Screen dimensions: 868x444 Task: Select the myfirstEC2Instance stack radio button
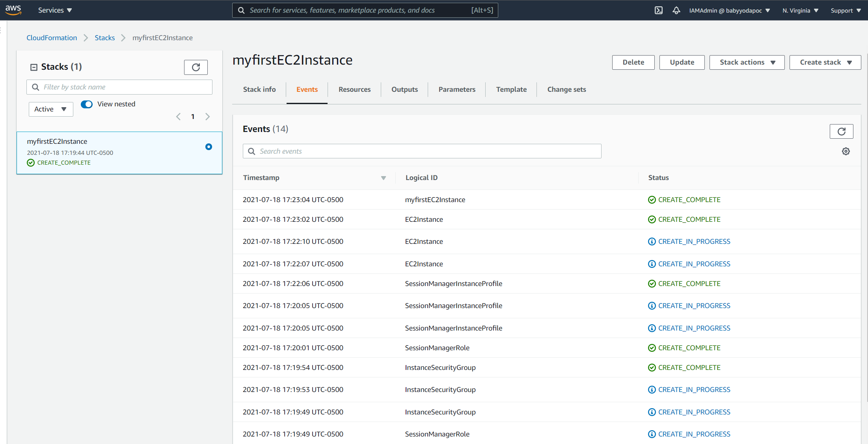pos(209,147)
